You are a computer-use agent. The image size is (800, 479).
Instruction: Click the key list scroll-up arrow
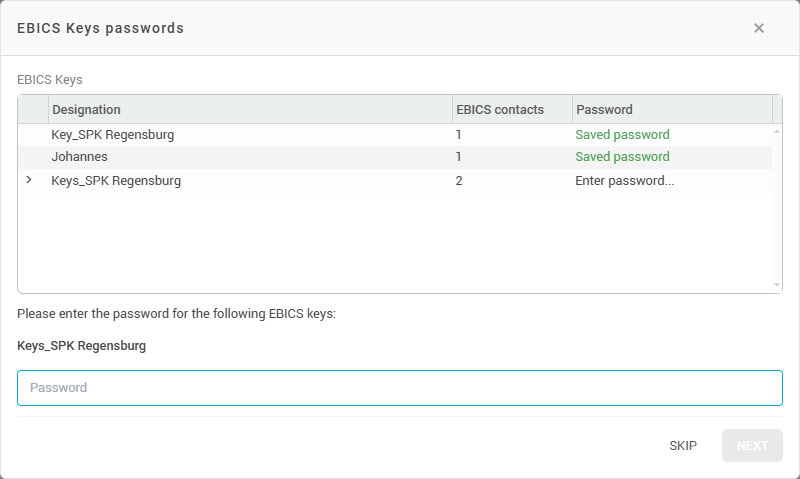[x=777, y=131]
